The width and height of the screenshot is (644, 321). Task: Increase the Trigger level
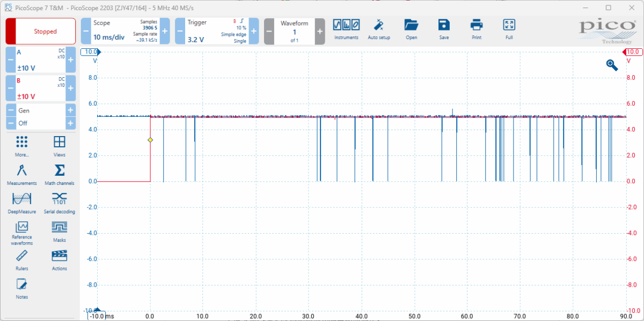pos(254,31)
